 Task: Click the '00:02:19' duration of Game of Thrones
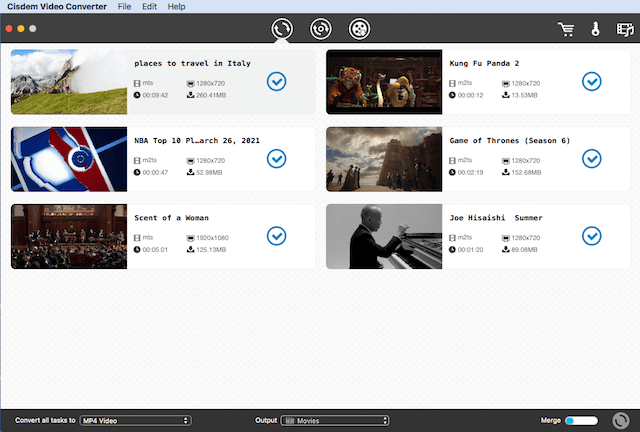click(470, 172)
